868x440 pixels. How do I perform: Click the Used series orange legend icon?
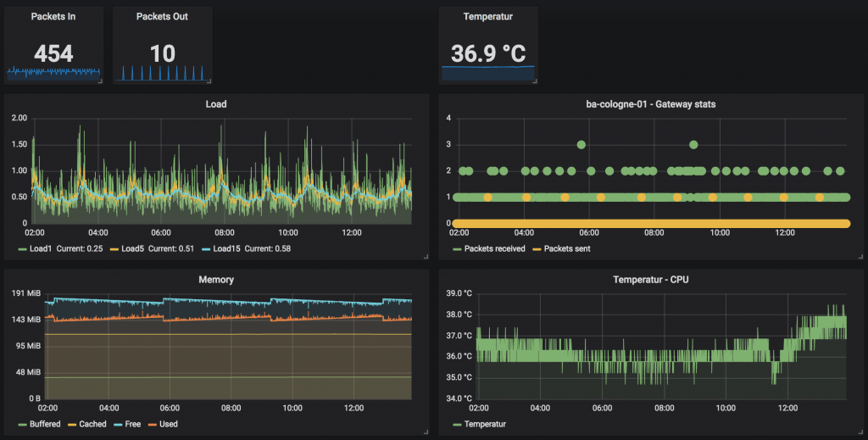click(152, 424)
